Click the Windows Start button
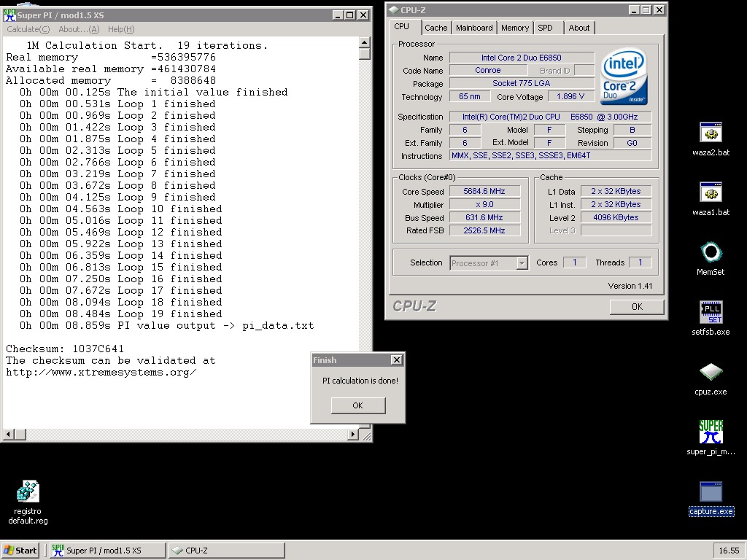Image resolution: width=747 pixels, height=560 pixels. click(20, 551)
